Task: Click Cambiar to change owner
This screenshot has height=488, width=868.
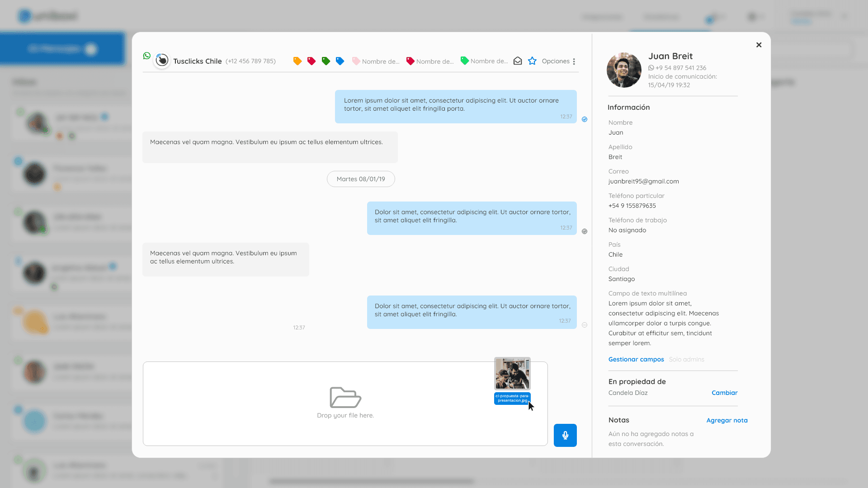Action: point(724,393)
